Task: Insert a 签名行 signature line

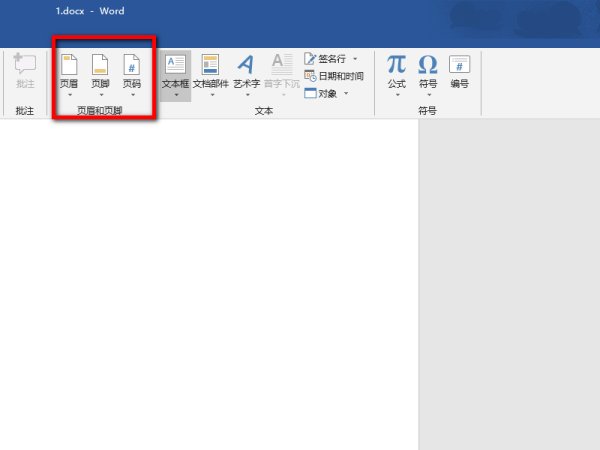Action: 325,59
